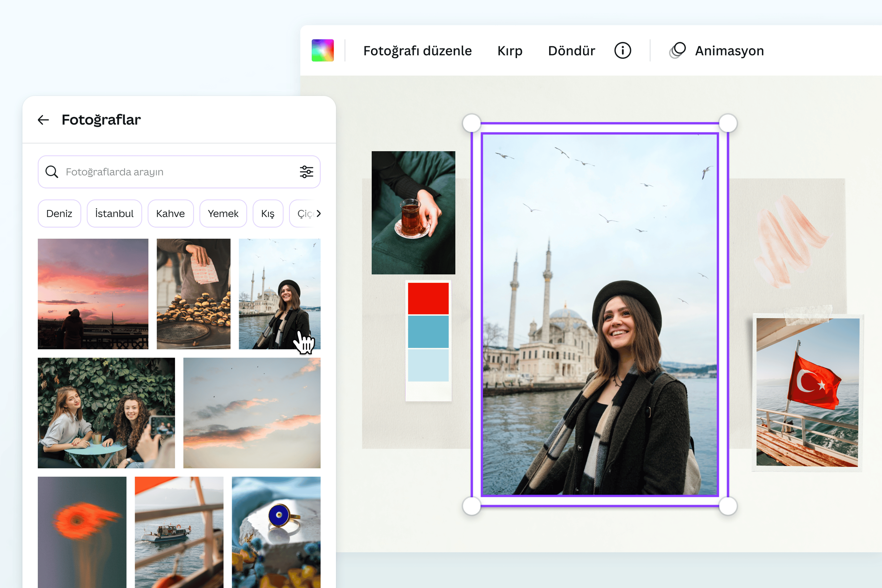The width and height of the screenshot is (882, 588).
Task: Select the Kahve category chip
Action: click(171, 213)
